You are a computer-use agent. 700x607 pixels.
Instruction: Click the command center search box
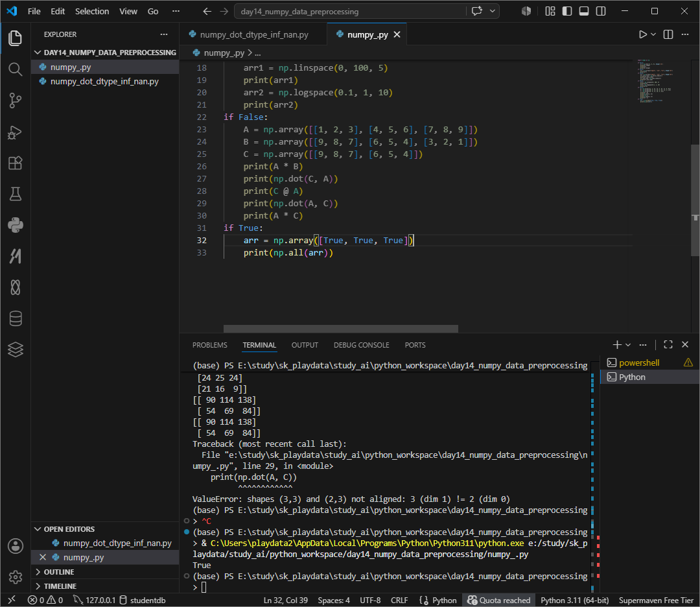coord(351,12)
